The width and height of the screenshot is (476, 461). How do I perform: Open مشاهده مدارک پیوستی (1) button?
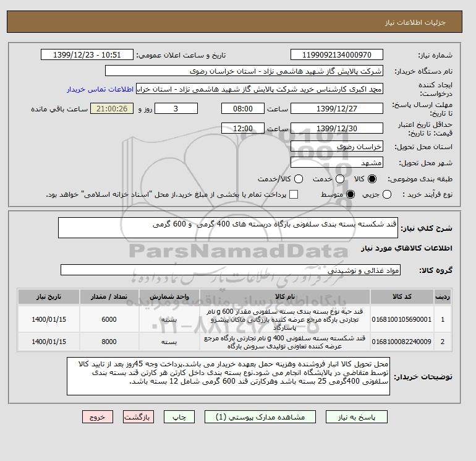pyautogui.click(x=260, y=417)
